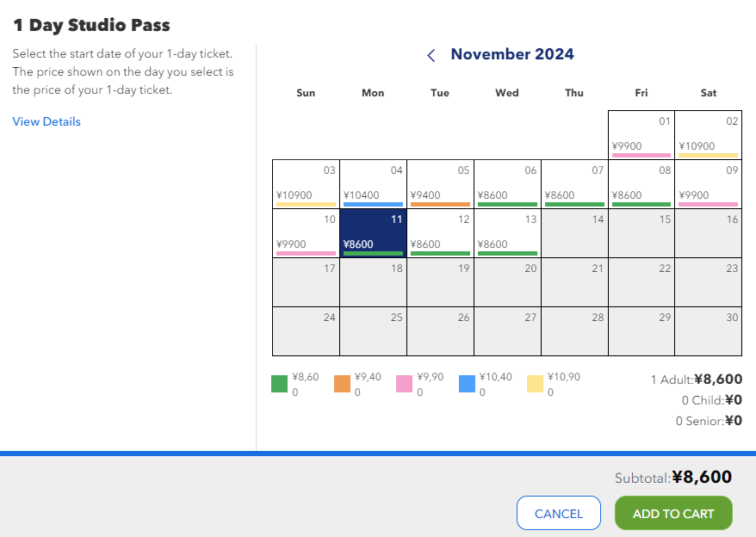756x537 pixels.
Task: Select November 1 priced ¥9900
Action: point(641,135)
